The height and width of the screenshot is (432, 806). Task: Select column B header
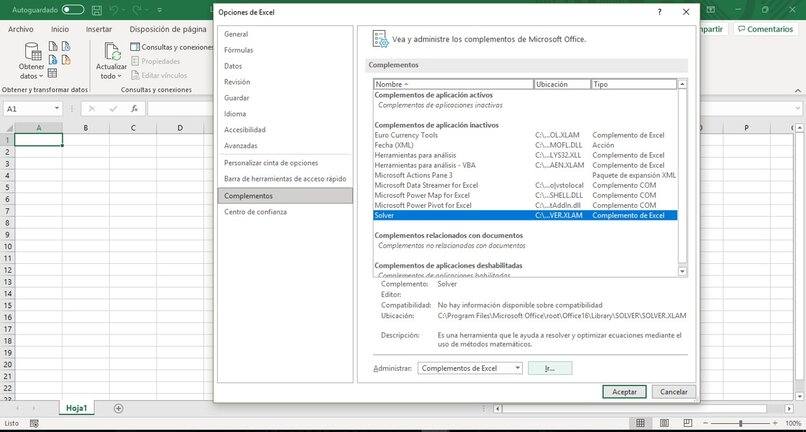[86, 128]
